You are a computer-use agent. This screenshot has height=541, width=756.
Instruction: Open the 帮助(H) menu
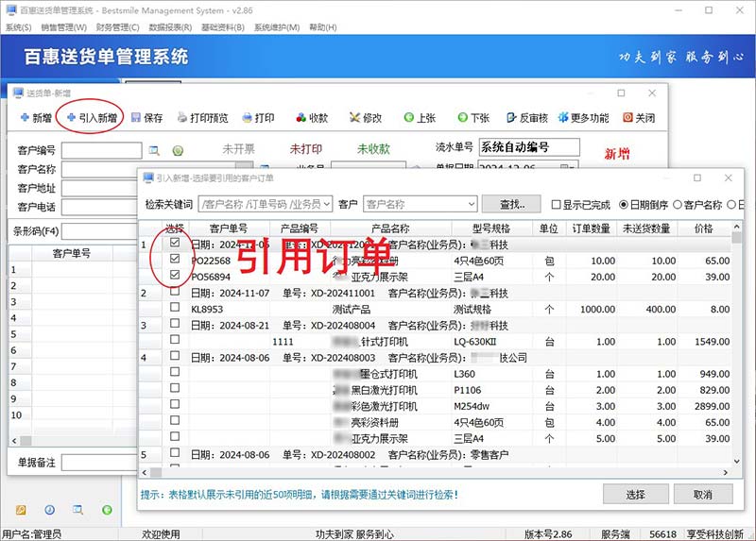click(x=323, y=27)
